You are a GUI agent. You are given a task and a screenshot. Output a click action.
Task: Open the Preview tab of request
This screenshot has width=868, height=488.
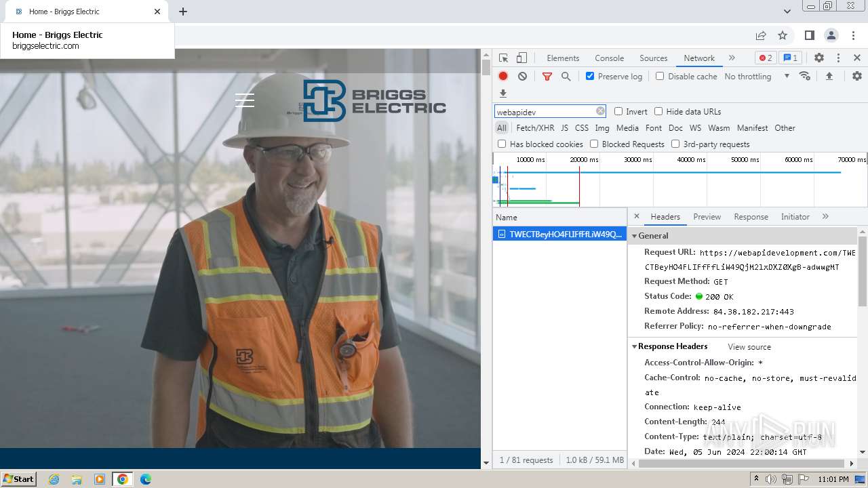tap(707, 217)
